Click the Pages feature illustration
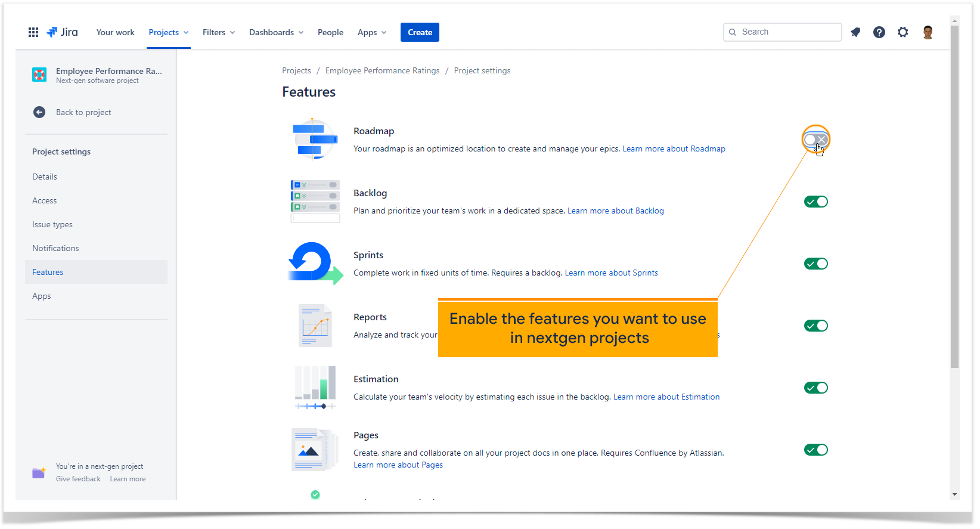The width and height of the screenshot is (980, 529). 315,450
